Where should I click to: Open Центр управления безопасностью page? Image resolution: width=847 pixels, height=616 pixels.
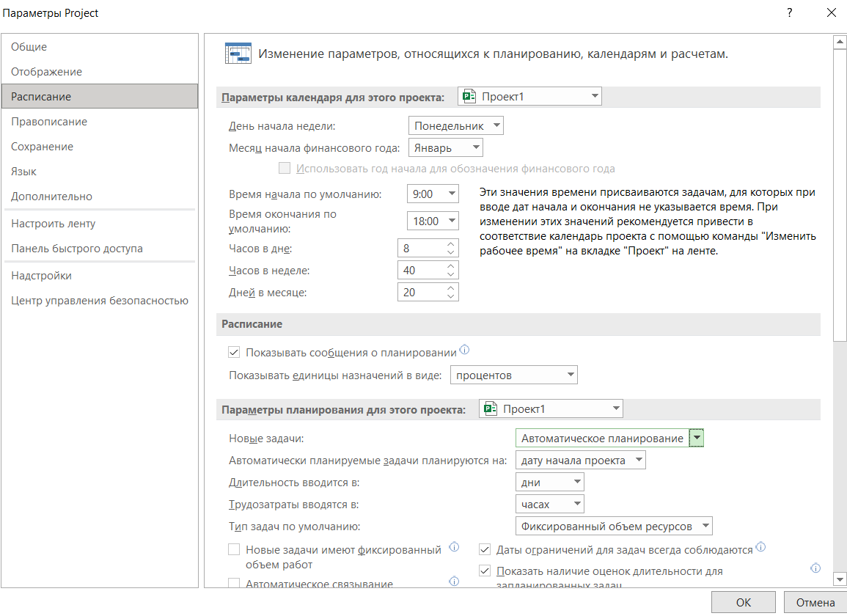[x=100, y=301]
